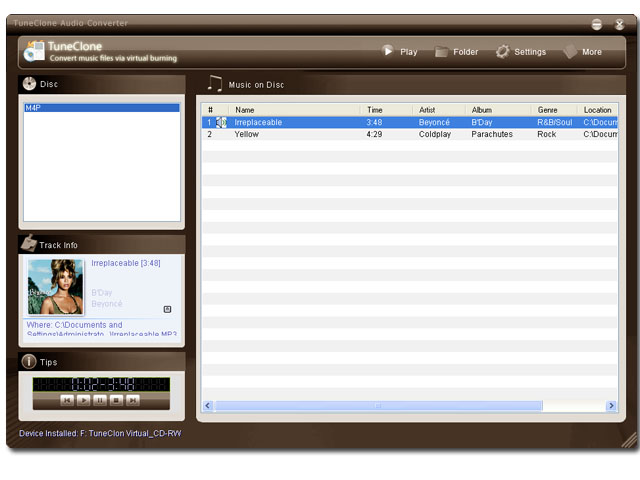This screenshot has width=640, height=480.
Task: Start playback with the mini player play button
Action: coord(83,400)
